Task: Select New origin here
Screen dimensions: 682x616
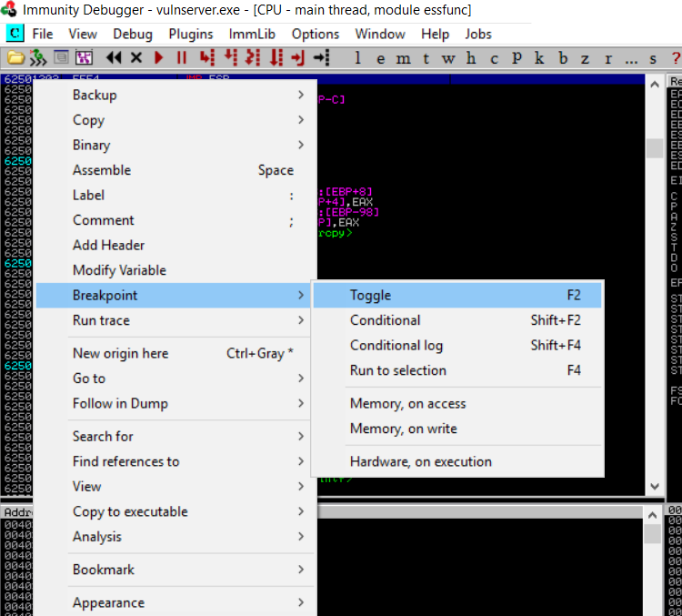Action: click(173, 353)
